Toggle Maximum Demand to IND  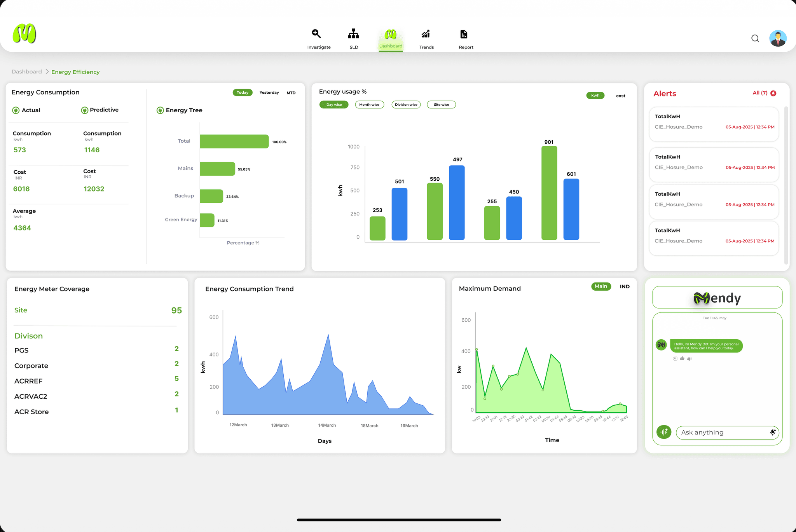(x=625, y=286)
